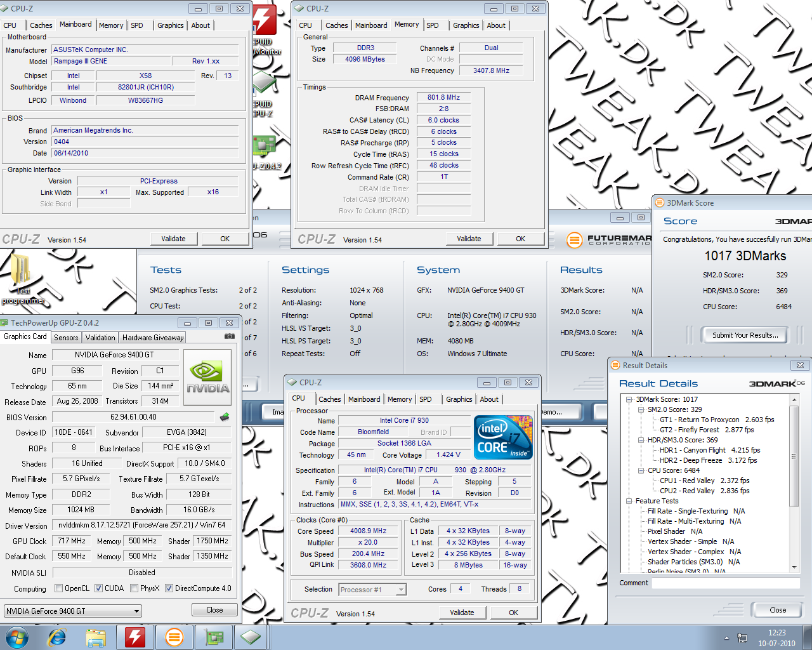This screenshot has height=650, width=812.
Task: Show hidden system tray icons
Action: point(726,638)
